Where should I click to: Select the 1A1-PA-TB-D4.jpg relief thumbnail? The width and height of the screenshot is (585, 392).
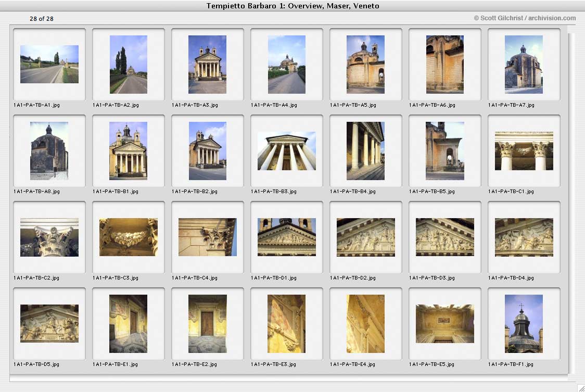524,237
